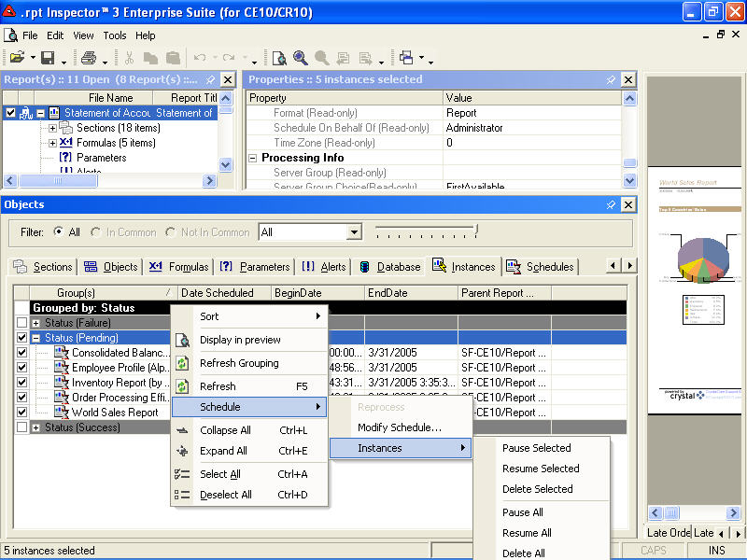The height and width of the screenshot is (560, 747).
Task: Click the Redo arrow icon
Action: click(x=229, y=58)
